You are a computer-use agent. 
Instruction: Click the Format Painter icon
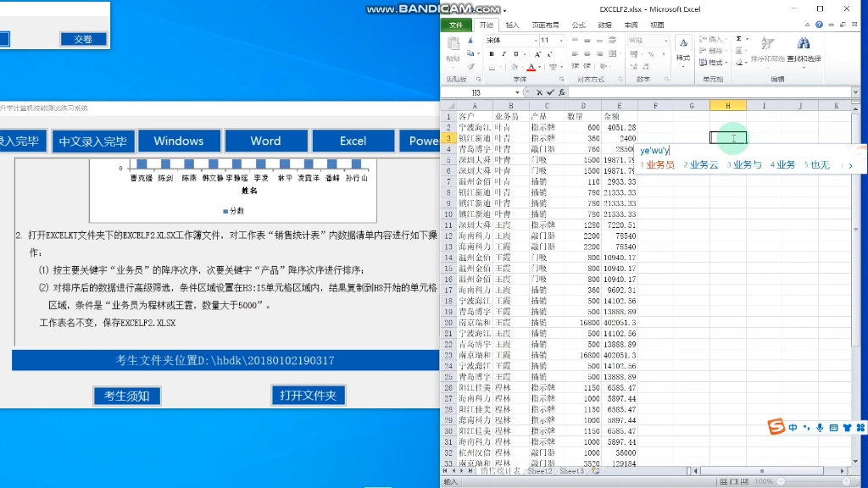(471, 66)
